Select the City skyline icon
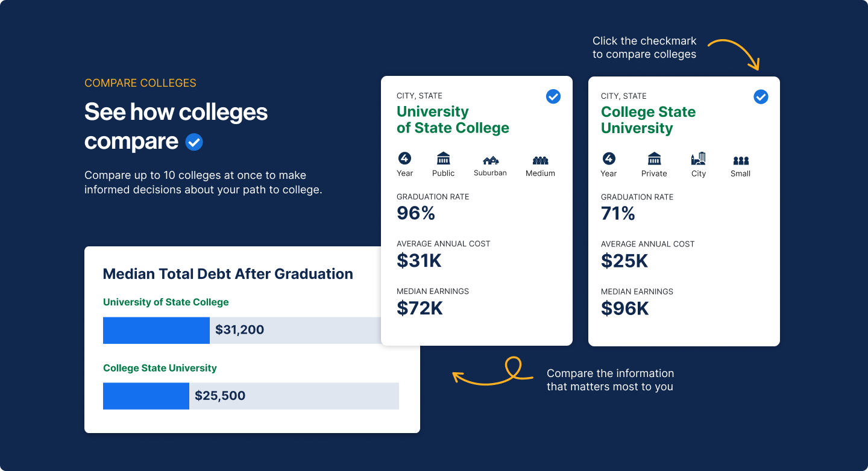Image resolution: width=868 pixels, height=471 pixels. 698,158
